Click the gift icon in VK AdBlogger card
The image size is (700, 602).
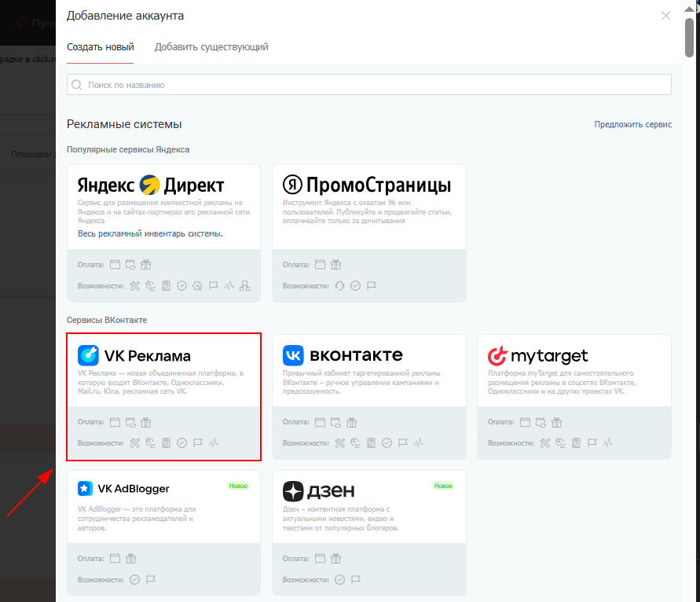click(x=130, y=558)
